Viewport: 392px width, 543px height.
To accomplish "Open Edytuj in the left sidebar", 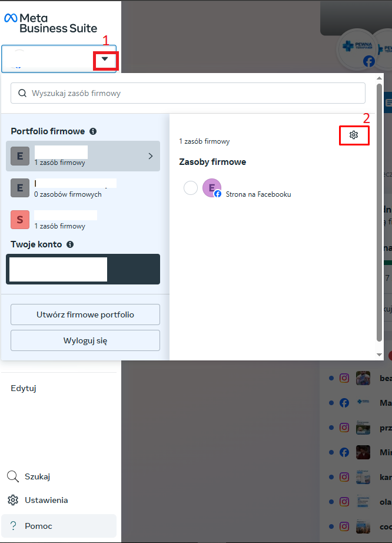I will click(x=24, y=388).
